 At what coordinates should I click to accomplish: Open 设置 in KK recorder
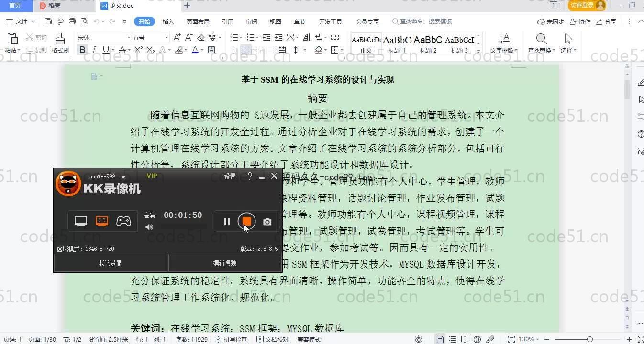230,176
